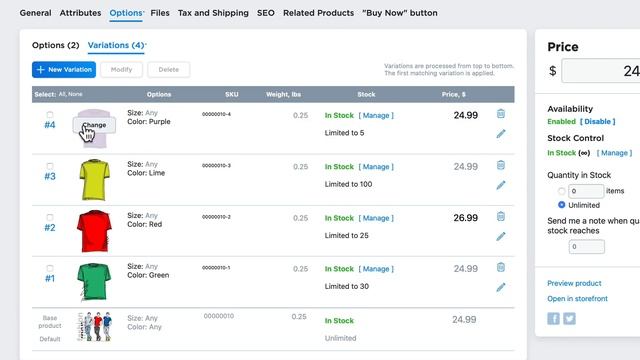
Task: Click the Delete button above the table
Action: 169,69
